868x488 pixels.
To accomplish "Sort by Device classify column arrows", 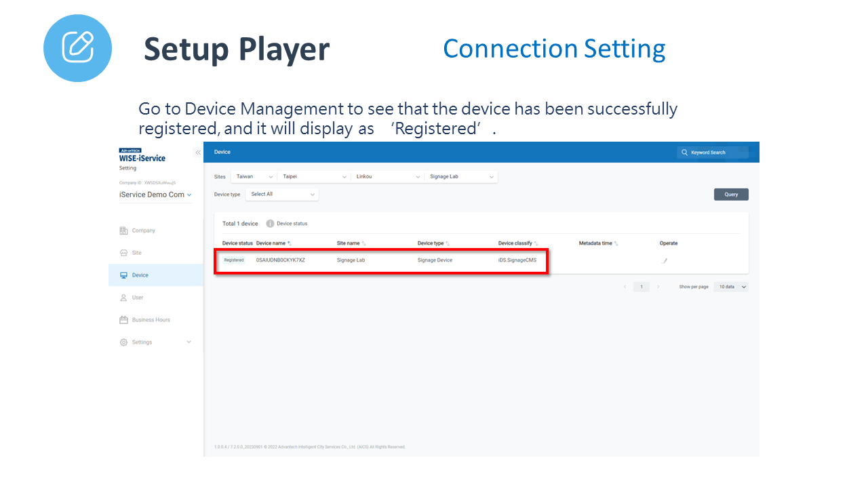I will (536, 243).
